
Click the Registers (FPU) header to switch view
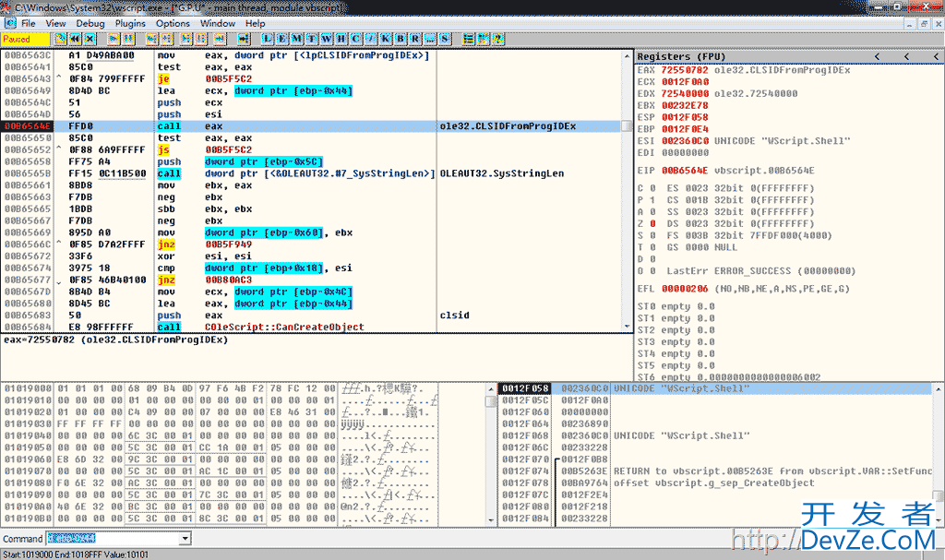coord(681,56)
